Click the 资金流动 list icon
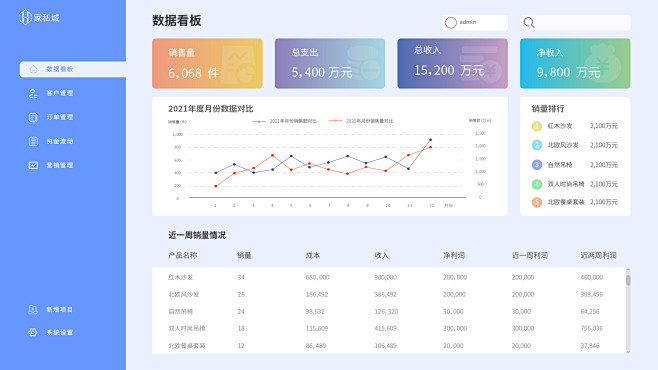The height and width of the screenshot is (370, 658). (33, 141)
